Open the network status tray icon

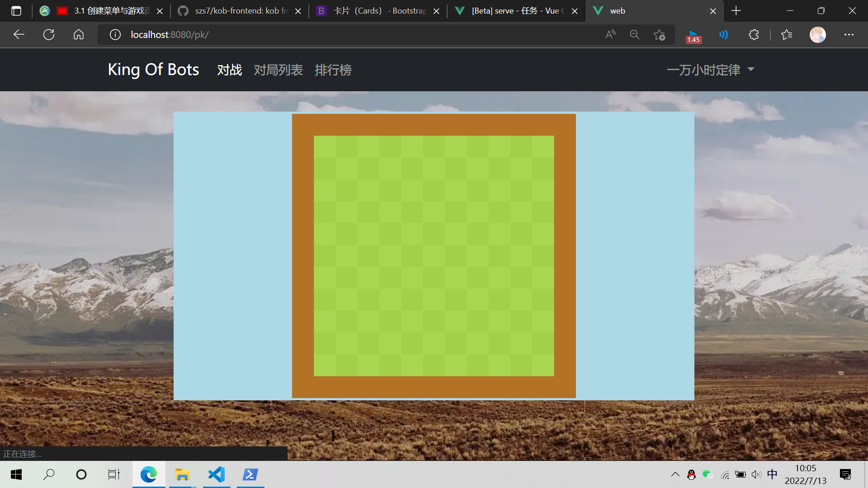tap(725, 474)
